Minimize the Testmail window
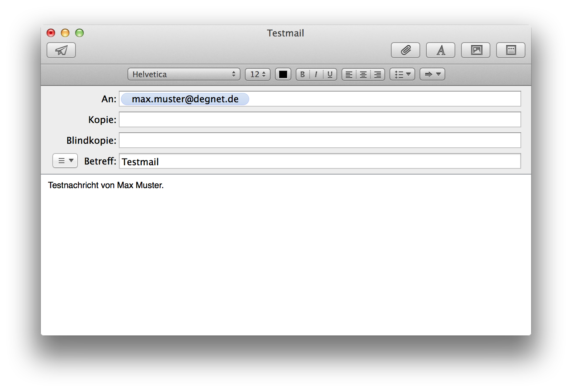 pyautogui.click(x=65, y=33)
